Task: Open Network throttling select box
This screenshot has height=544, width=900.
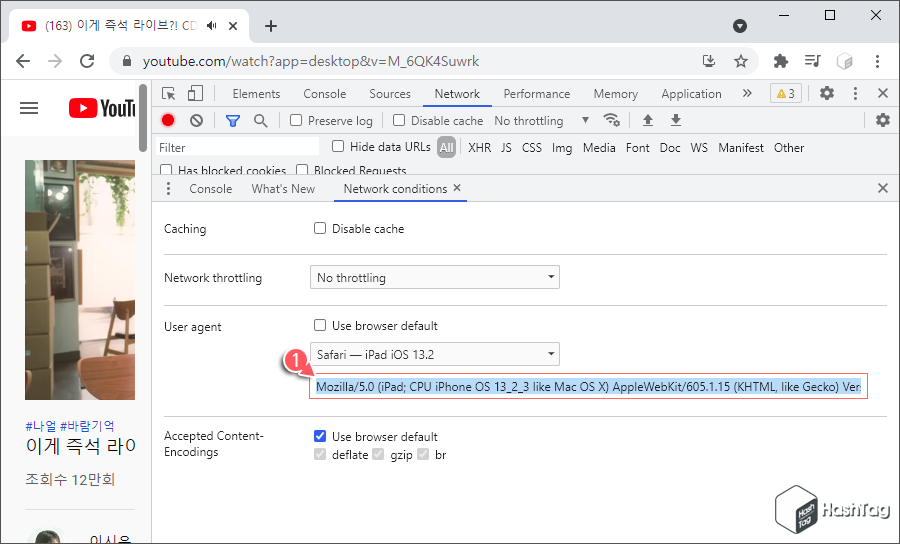Action: click(x=435, y=277)
